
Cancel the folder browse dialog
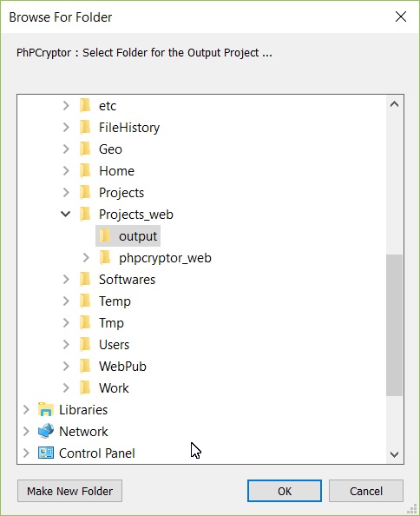pos(366,491)
